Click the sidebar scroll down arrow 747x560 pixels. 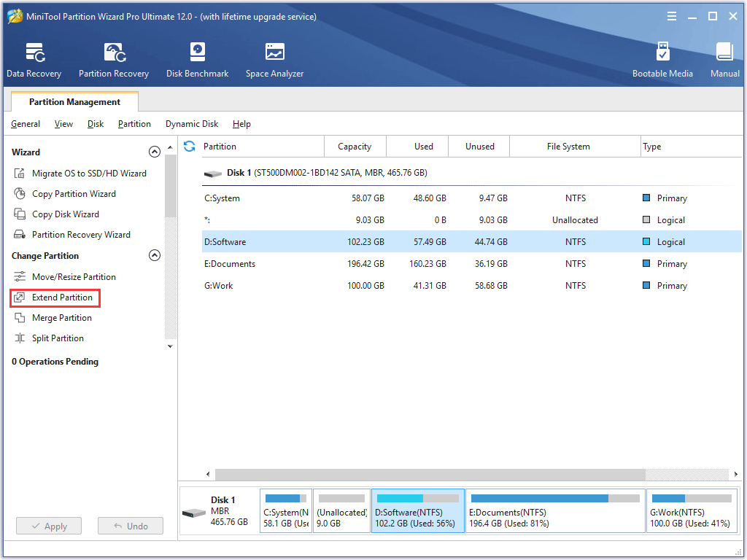pos(170,346)
